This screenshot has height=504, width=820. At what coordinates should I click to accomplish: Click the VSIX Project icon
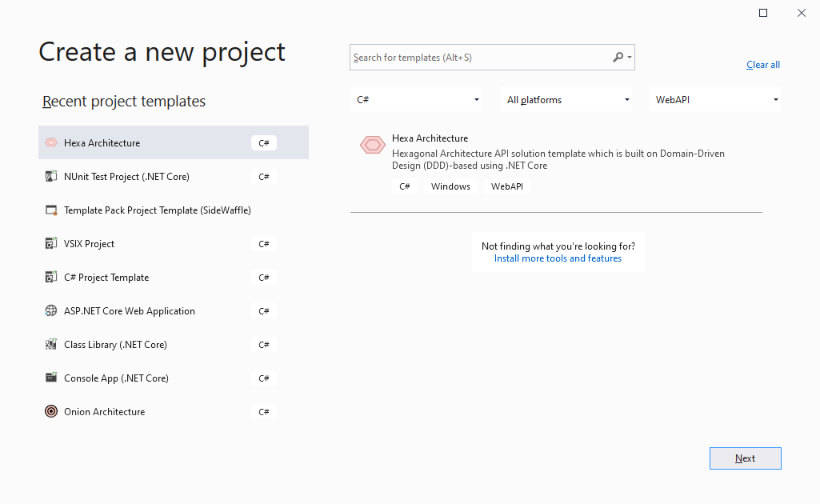pos(51,244)
